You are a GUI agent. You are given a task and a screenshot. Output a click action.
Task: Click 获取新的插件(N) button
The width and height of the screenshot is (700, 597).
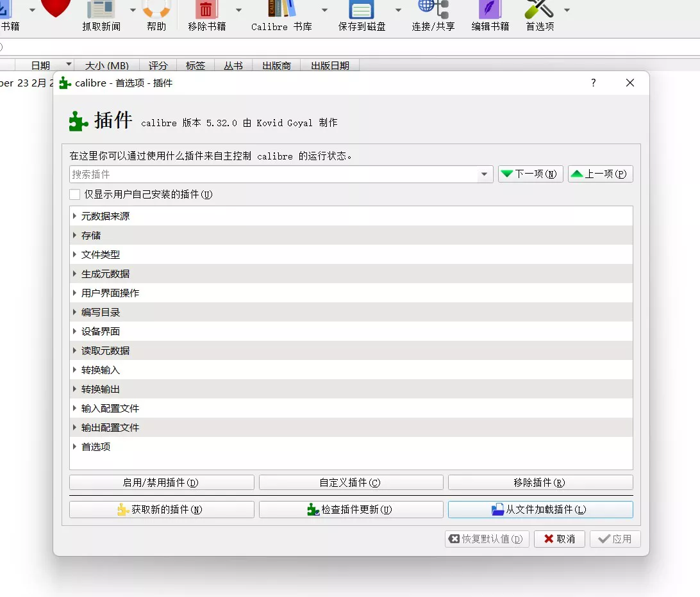162,509
